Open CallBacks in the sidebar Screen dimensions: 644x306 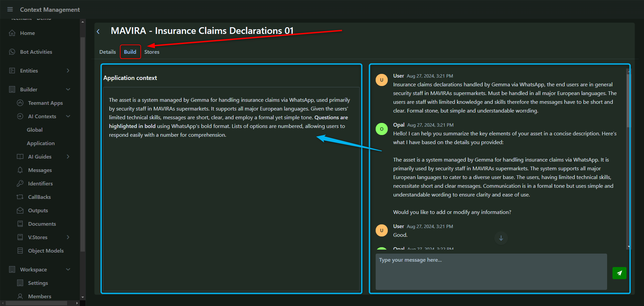(39, 197)
